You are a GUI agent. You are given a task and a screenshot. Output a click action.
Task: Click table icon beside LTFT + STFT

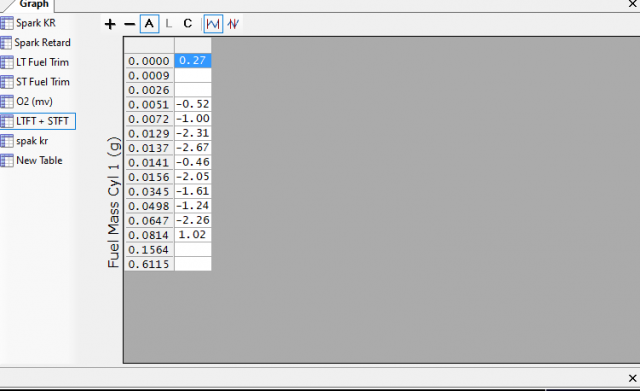pos(7,121)
